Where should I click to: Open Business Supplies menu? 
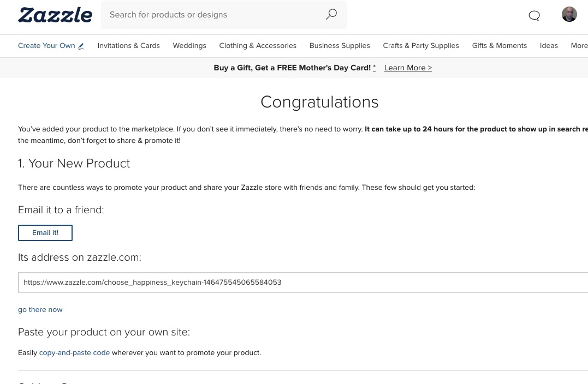click(340, 46)
